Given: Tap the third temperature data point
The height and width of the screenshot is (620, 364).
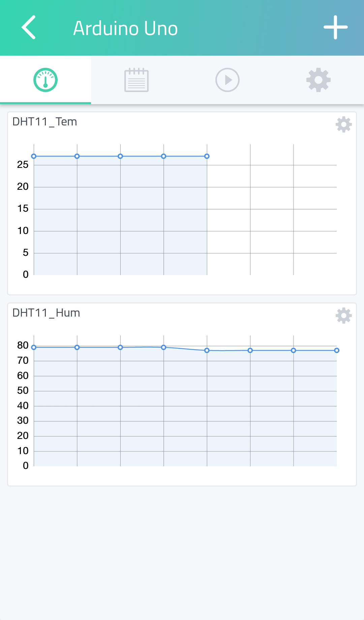Looking at the screenshot, I should [120, 156].
